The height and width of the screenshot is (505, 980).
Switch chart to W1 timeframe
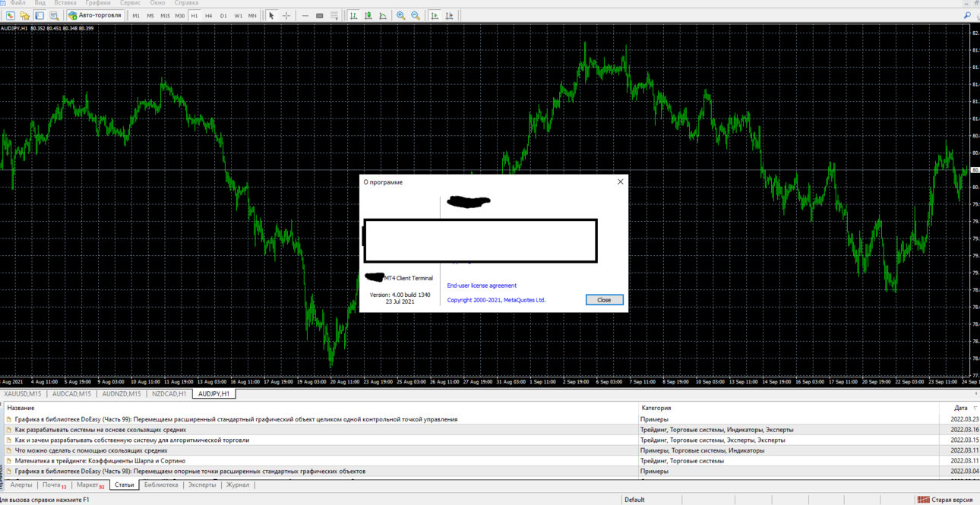point(238,15)
